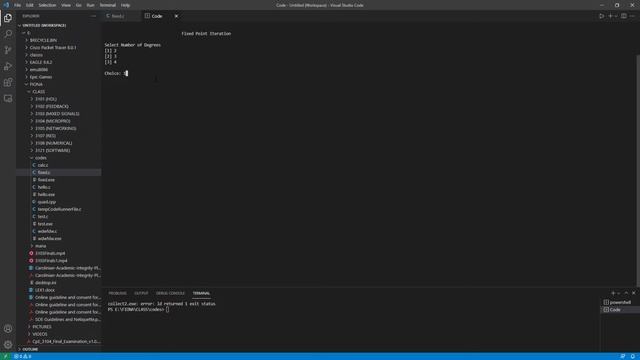This screenshot has width=640, height=360.
Task: Select the TERMINAL panel tab
Action: [201, 293]
